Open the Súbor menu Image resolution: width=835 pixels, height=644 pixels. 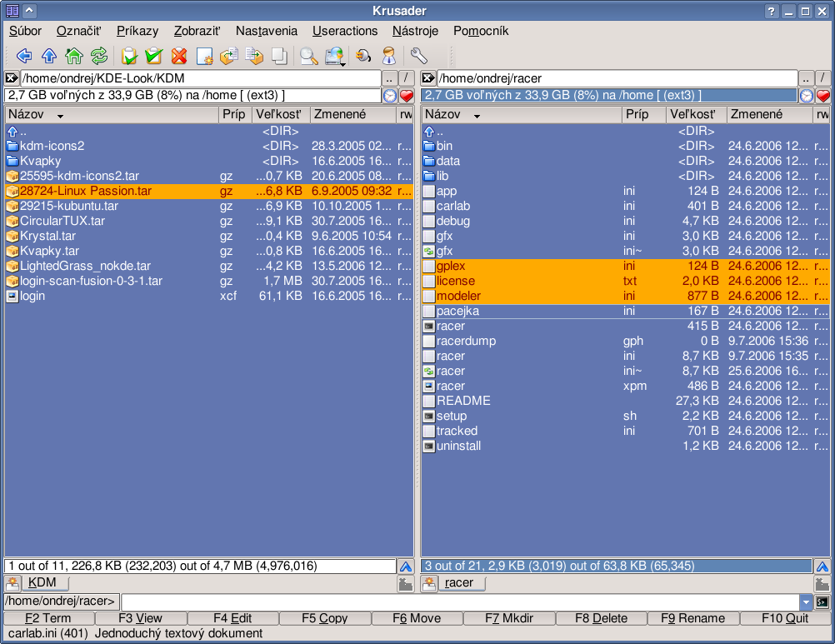[x=25, y=31]
